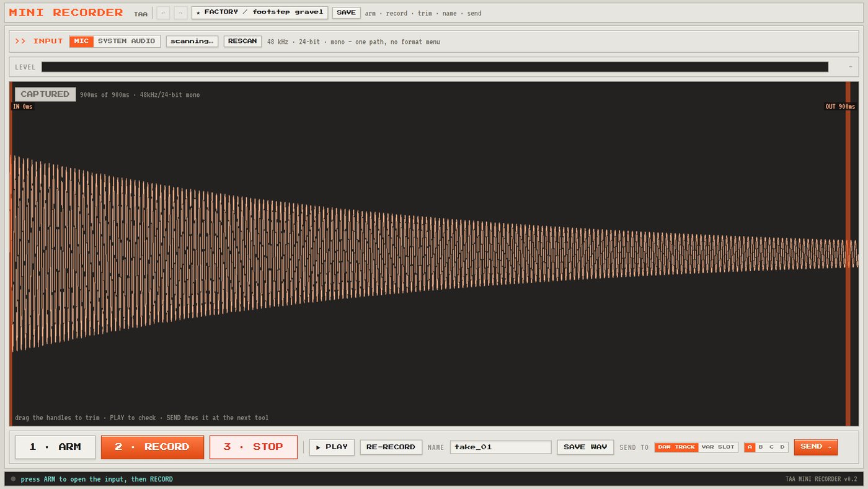Switch input source to SYSTEM AUDIO
This screenshot has height=489, width=868.
126,41
